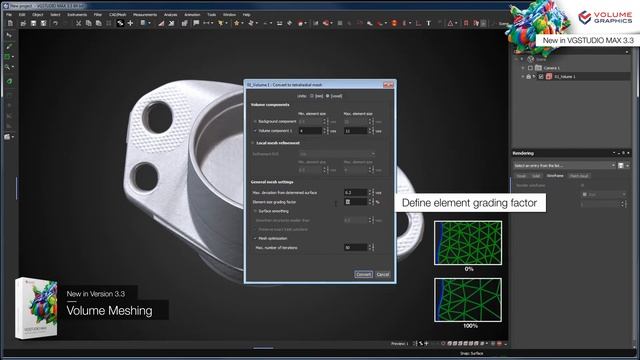Open dropdown arrow beside triangle toolbar icon

point(456,24)
